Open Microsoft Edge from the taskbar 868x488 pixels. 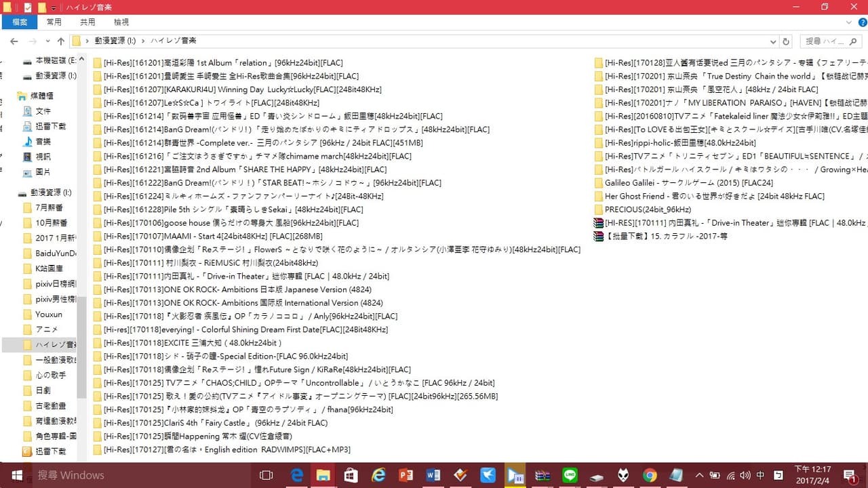[x=297, y=475]
